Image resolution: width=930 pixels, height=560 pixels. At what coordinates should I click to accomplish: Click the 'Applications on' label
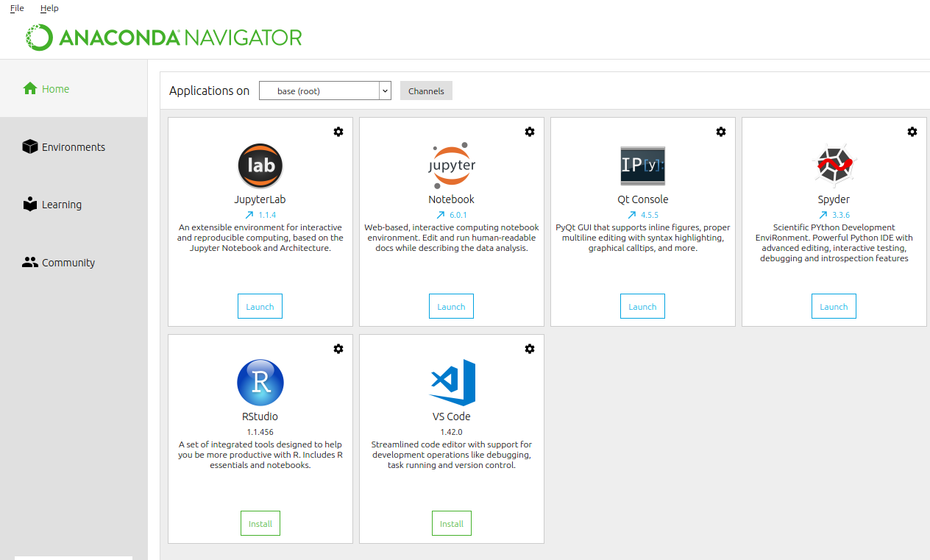tap(210, 91)
